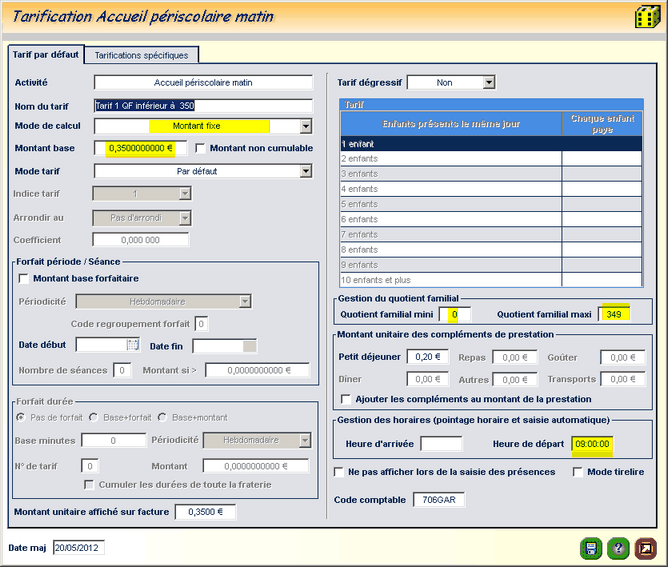This screenshot has width=668, height=567.
Task: Click the red exit arrow icon
Action: point(646,548)
